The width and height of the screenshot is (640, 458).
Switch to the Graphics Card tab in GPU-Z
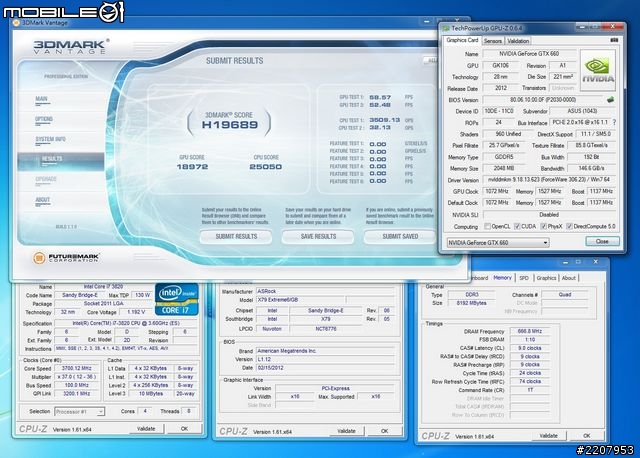click(462, 40)
